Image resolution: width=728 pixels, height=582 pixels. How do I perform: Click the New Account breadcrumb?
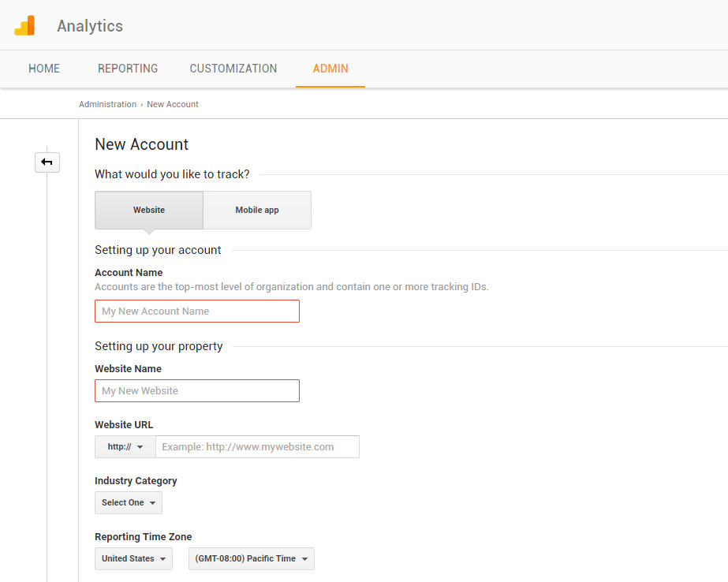tap(173, 104)
